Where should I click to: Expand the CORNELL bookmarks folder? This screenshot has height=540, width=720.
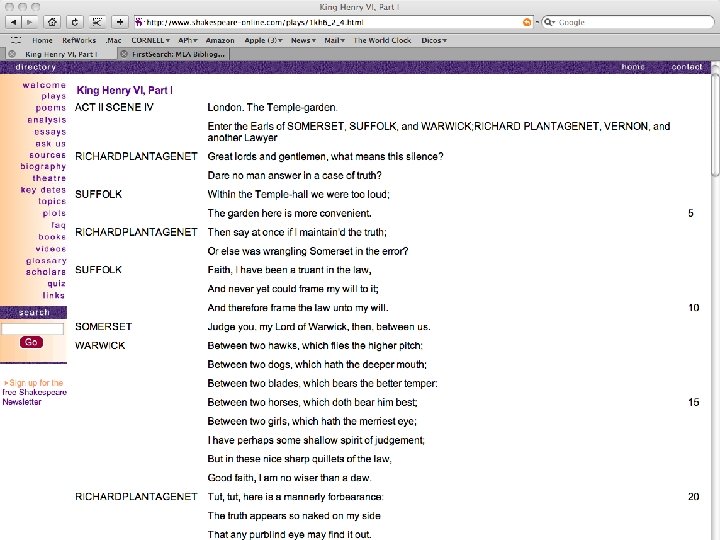pyautogui.click(x=151, y=40)
